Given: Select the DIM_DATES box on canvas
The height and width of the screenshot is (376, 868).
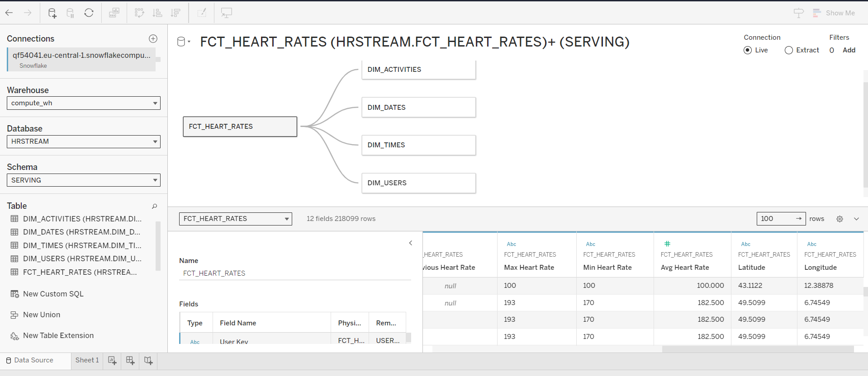Looking at the screenshot, I should pyautogui.click(x=418, y=108).
